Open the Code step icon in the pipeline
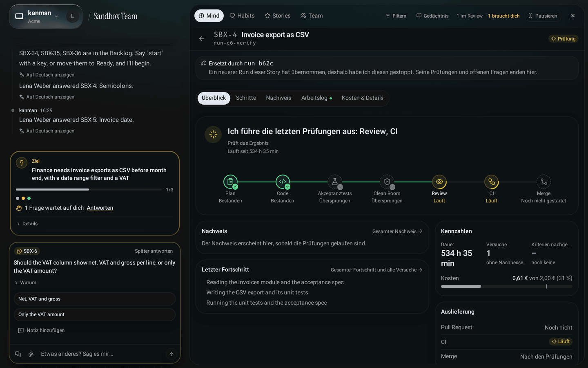 tap(283, 182)
